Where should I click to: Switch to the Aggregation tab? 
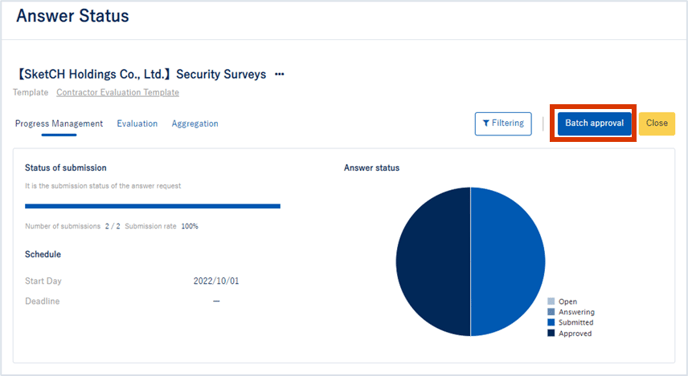195,124
